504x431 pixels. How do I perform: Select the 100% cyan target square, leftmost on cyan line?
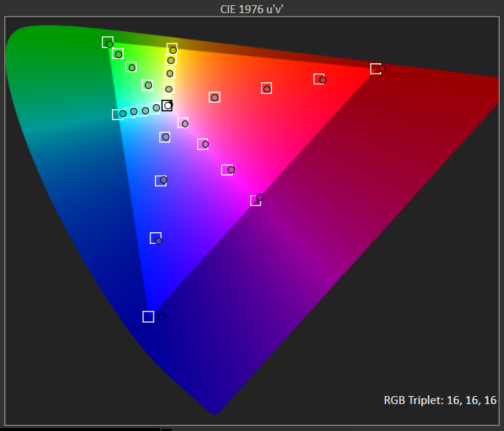pos(118,114)
